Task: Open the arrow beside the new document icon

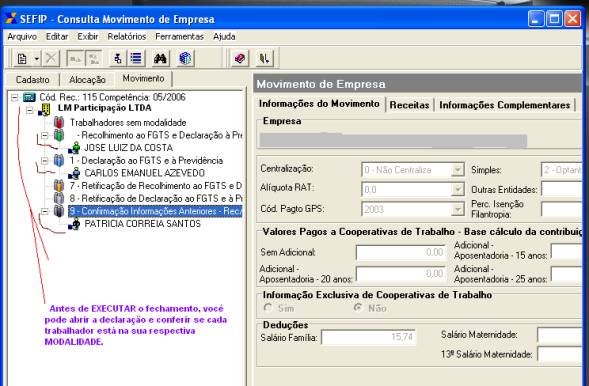Action: coord(36,59)
